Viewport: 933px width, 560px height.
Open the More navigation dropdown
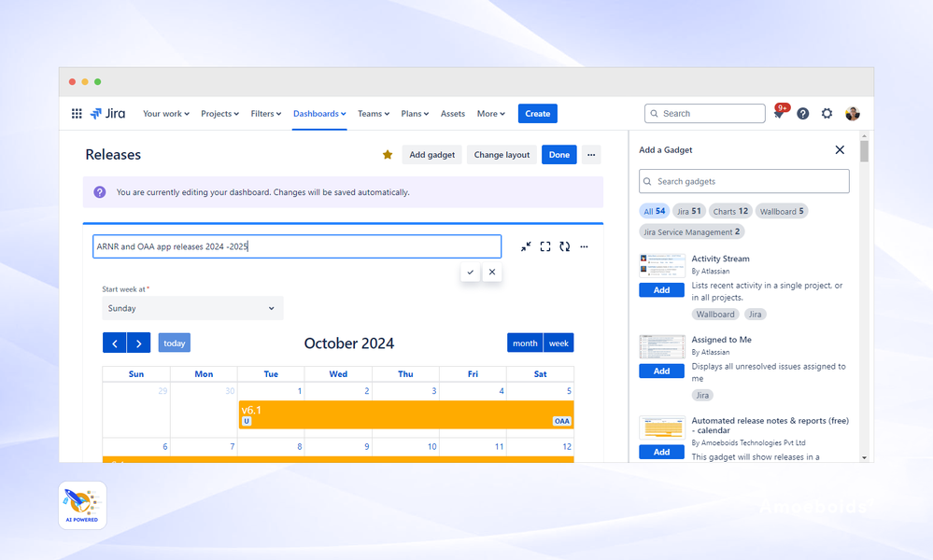[490, 113]
